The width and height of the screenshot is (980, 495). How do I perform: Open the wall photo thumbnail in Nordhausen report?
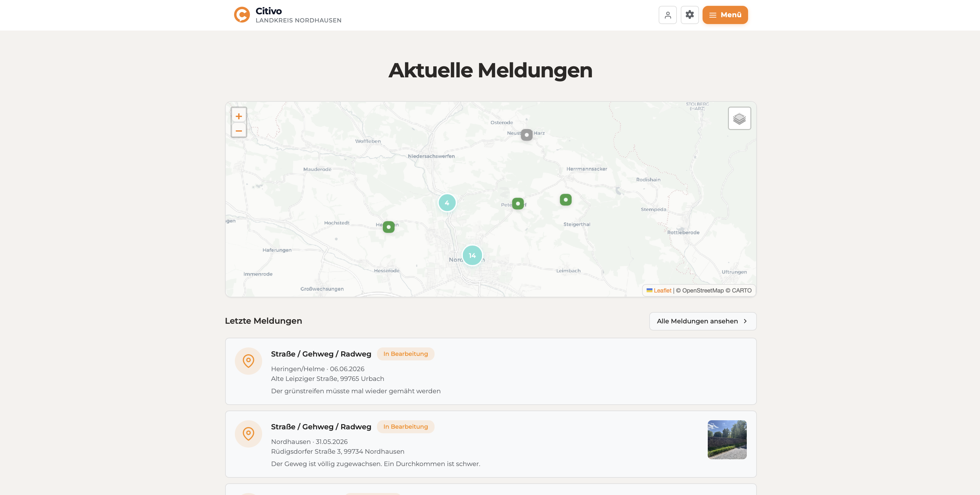pos(727,440)
